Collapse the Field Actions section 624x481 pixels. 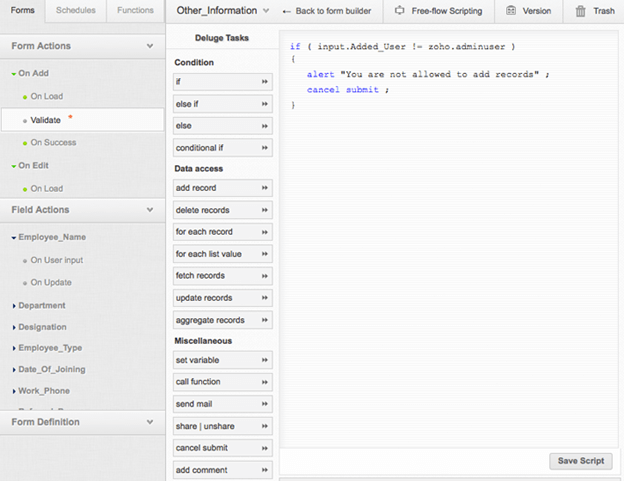click(x=150, y=210)
